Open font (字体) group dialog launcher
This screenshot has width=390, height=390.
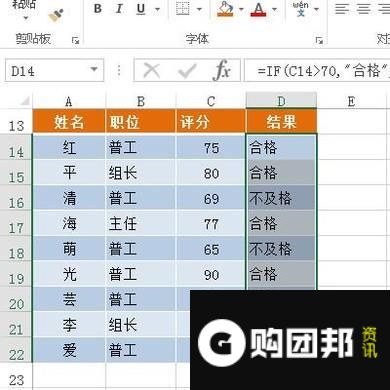click(x=319, y=41)
